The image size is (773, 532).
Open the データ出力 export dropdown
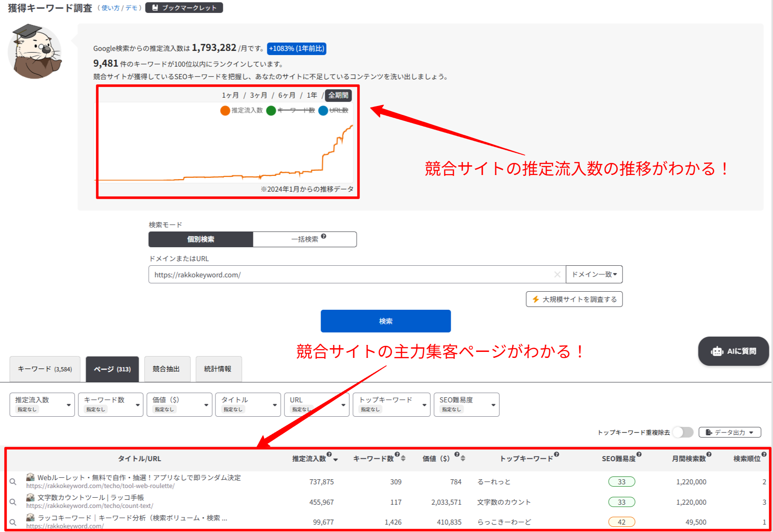coord(730,432)
